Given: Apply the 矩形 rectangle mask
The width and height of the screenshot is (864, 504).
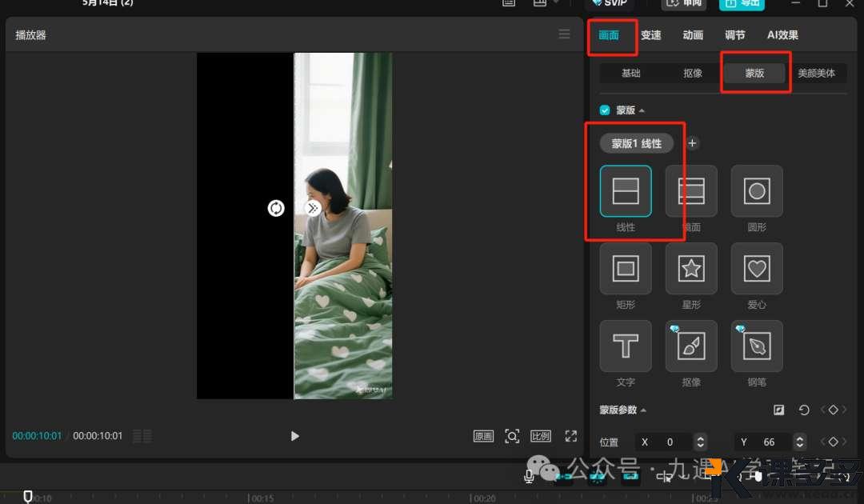Looking at the screenshot, I should [625, 269].
